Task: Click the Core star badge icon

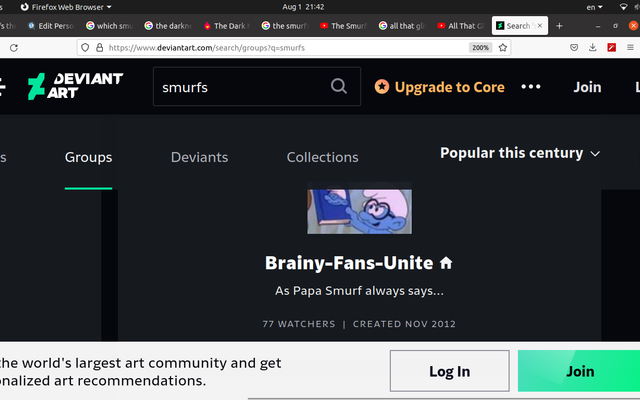Action: click(382, 87)
